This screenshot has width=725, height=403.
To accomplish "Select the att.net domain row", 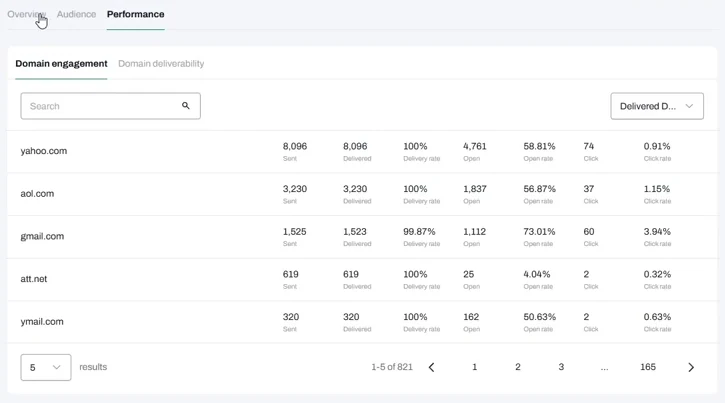I will 362,280.
